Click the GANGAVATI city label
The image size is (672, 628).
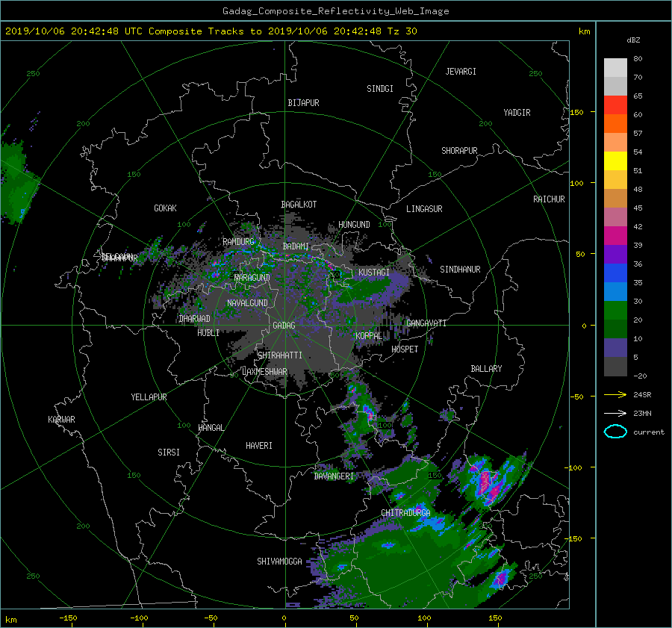pos(426,323)
